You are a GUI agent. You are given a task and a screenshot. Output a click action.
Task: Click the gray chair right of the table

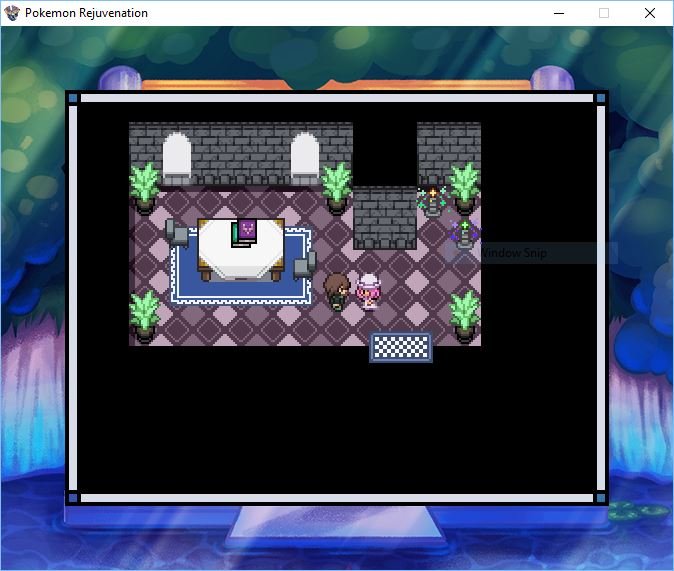coord(305,265)
